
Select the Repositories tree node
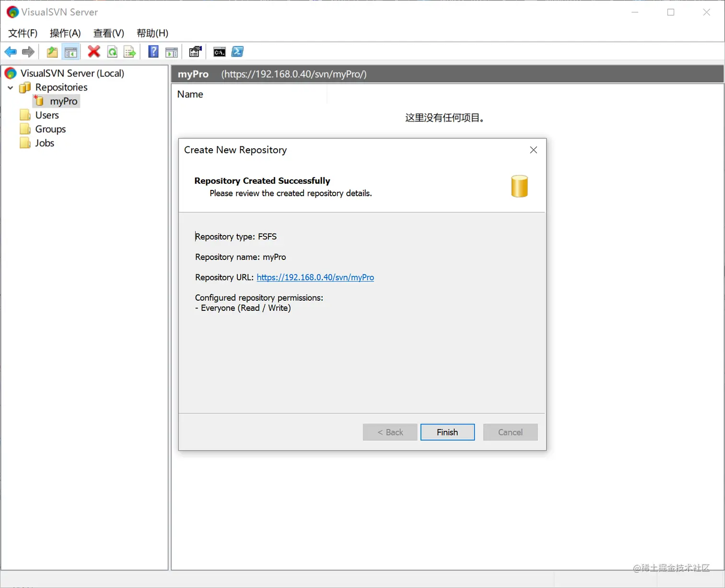(x=61, y=87)
